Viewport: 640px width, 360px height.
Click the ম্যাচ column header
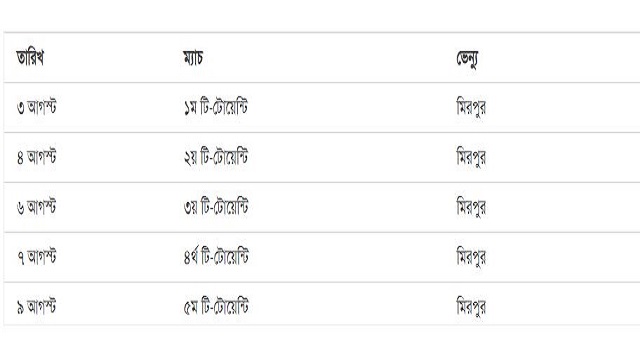pos(193,58)
